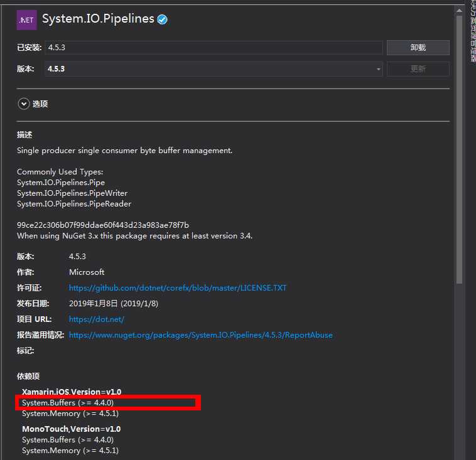476x460 pixels.
Task: Click the 描述 description heading
Action: click(24, 135)
